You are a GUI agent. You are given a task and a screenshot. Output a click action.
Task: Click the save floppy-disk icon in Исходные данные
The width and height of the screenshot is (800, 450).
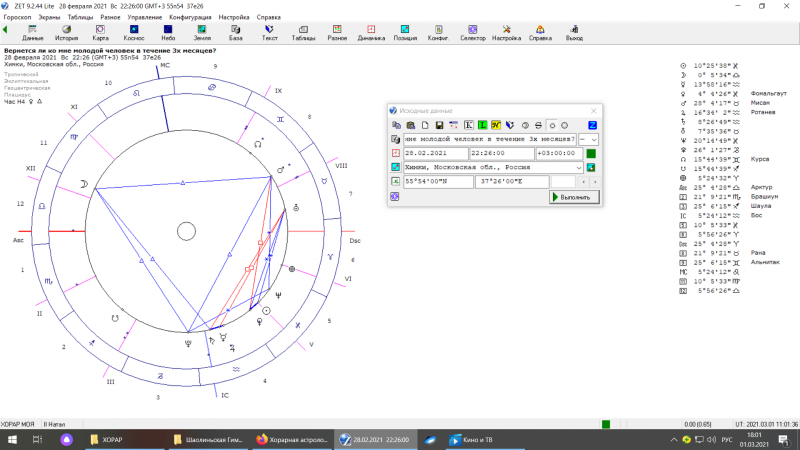pyautogui.click(x=438, y=124)
